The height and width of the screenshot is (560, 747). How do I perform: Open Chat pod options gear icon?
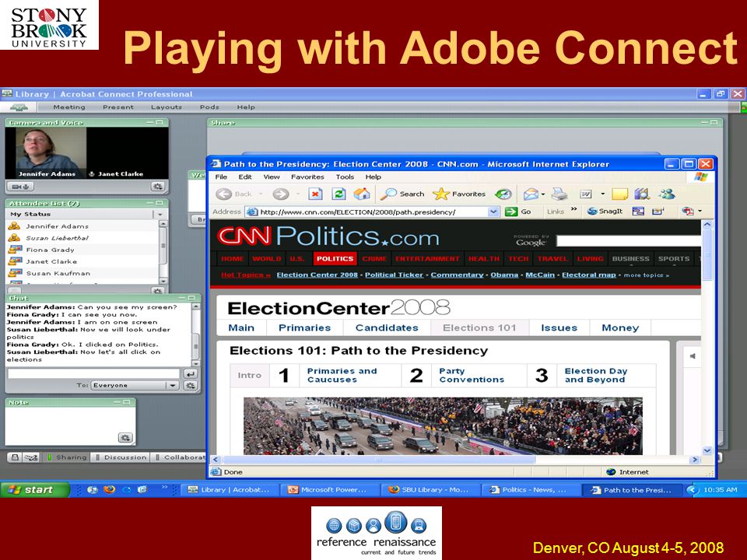191,385
